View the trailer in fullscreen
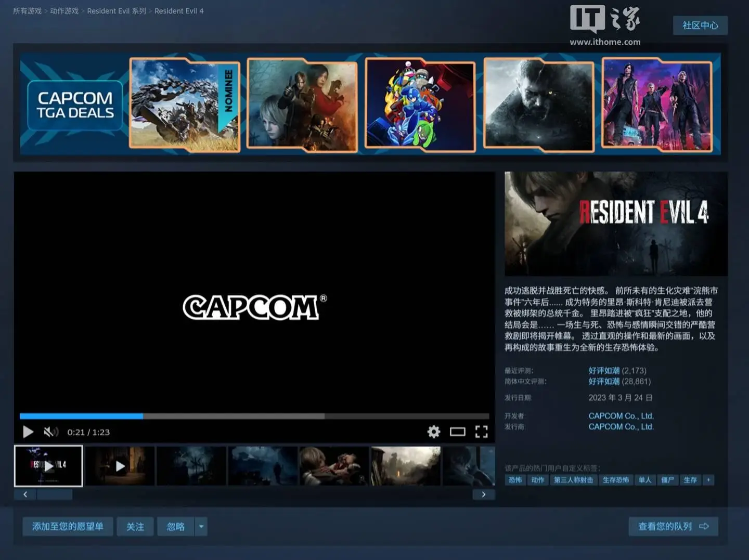 pyautogui.click(x=482, y=432)
